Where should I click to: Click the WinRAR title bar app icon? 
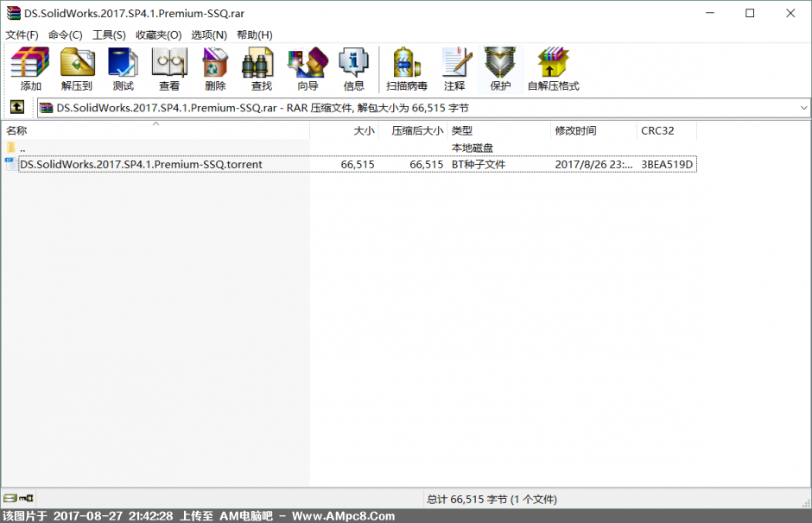pyautogui.click(x=14, y=13)
